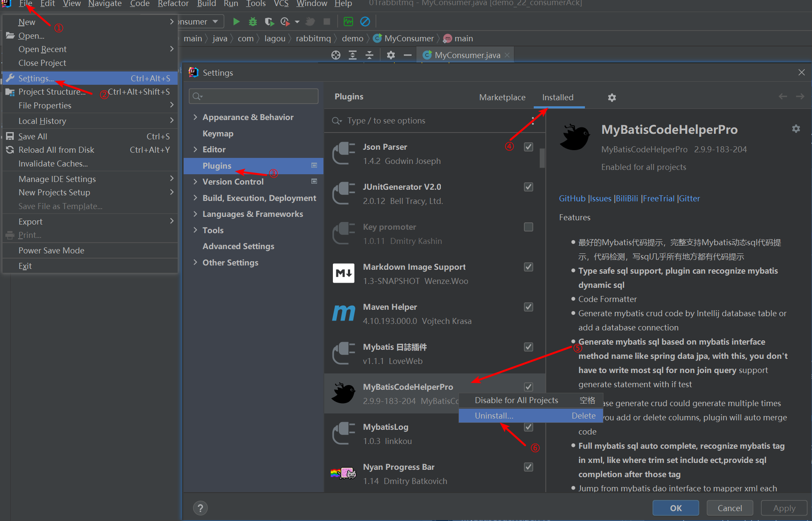Expand Version Control settings node
812x521 pixels.
click(x=195, y=182)
